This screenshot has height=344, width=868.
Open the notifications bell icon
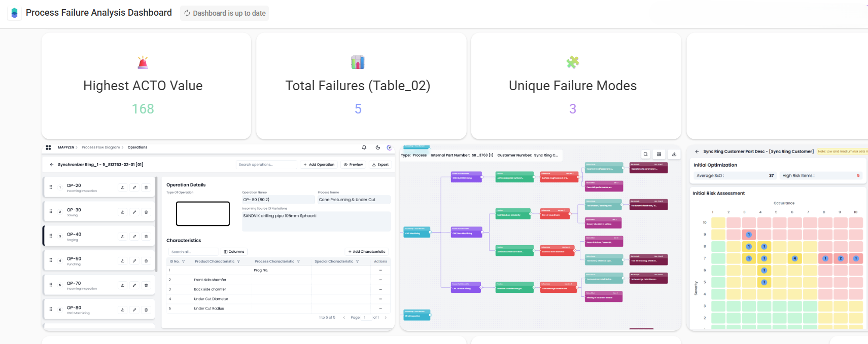coord(364,147)
